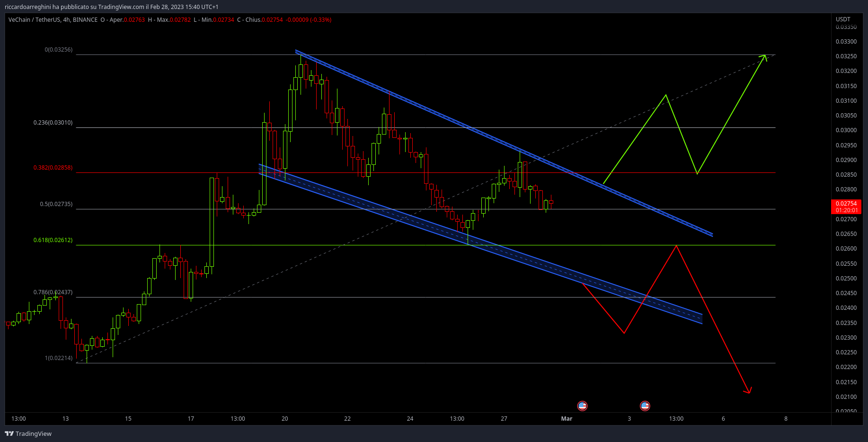Click the open value 'Aper.0.02763' in the legend
The image size is (868, 442).
tap(127, 20)
